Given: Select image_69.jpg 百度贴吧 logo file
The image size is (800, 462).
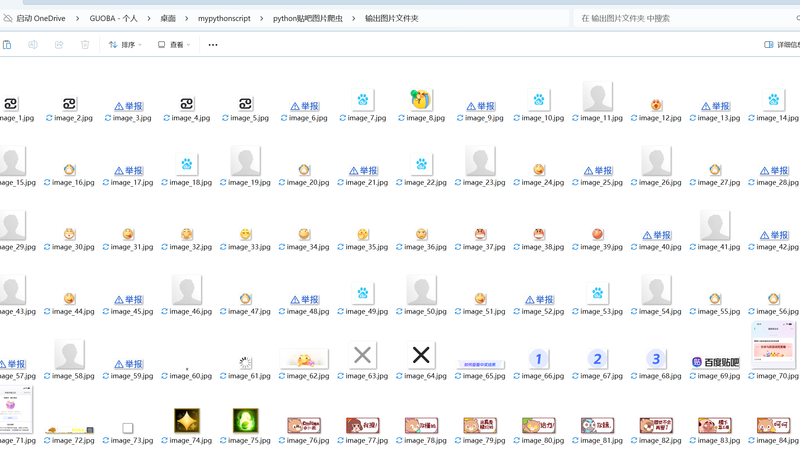Looking at the screenshot, I should (715, 361).
